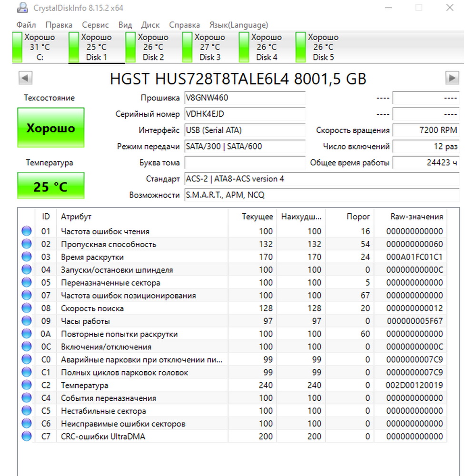The image size is (476, 476).
Task: Click the previous disk arrow button
Action: 26,79
